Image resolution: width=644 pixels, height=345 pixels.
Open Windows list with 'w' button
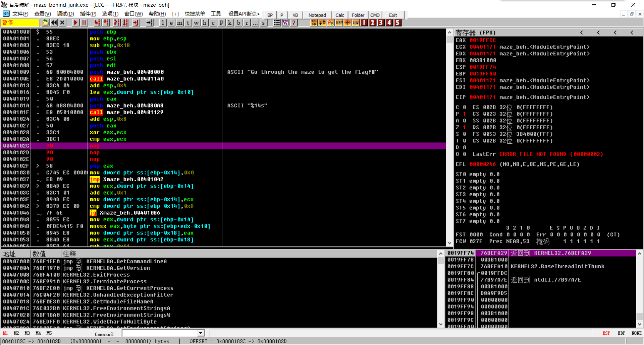coord(196,22)
